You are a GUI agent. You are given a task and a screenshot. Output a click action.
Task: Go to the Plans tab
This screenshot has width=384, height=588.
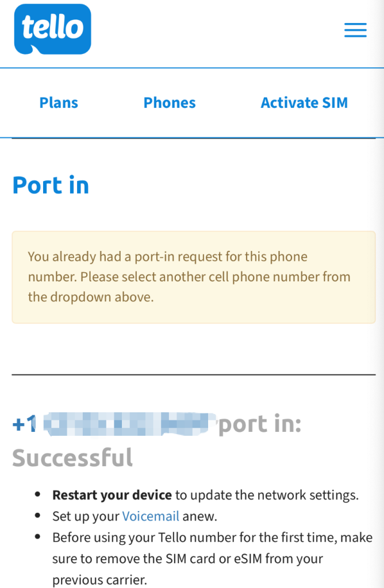(59, 103)
